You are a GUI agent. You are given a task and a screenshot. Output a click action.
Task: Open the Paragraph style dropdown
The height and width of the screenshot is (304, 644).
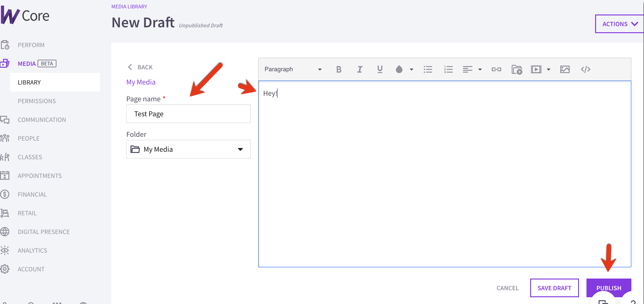click(x=293, y=69)
